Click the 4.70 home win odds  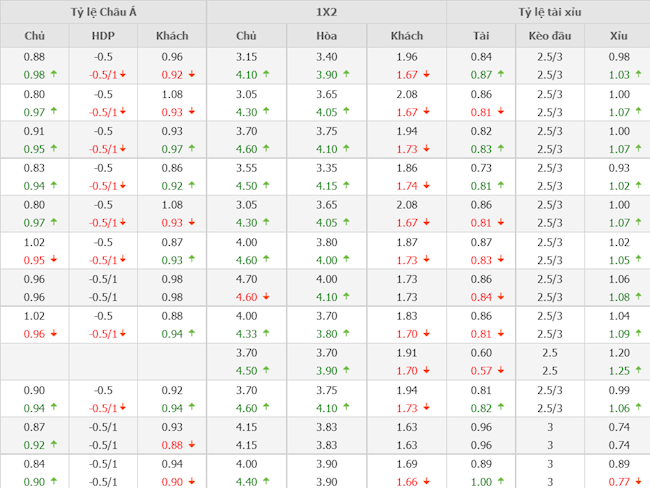246,279
